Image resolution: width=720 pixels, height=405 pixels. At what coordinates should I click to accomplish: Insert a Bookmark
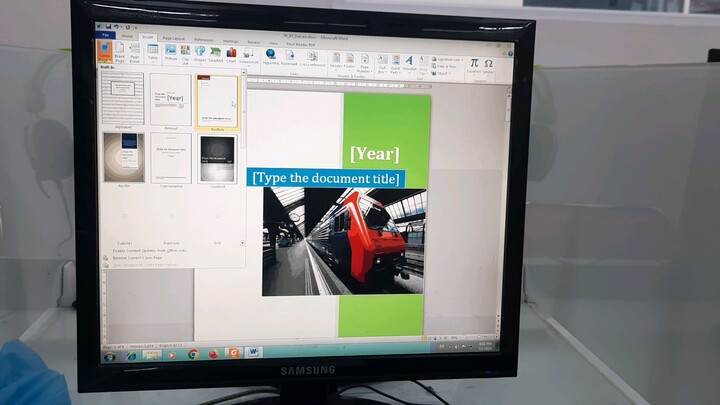click(289, 58)
